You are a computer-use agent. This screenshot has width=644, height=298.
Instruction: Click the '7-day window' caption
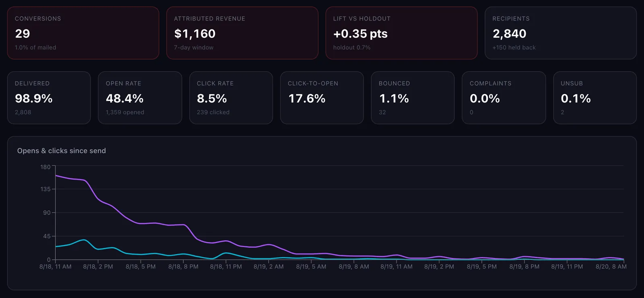pyautogui.click(x=194, y=47)
